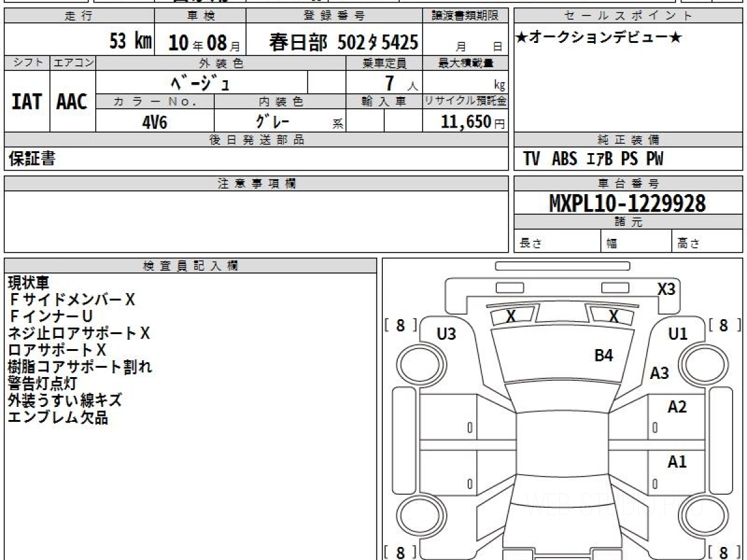Viewport: 747px width, 560px height.
Task: Select the 53 km mileage value
Action: click(130, 42)
